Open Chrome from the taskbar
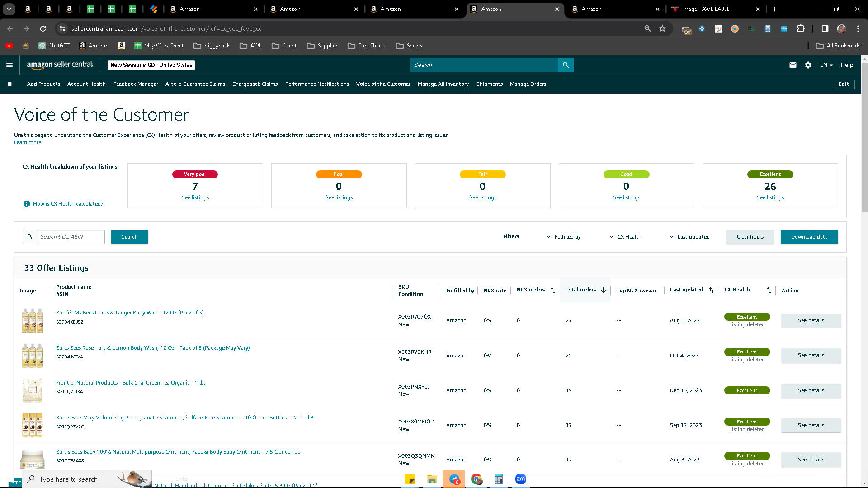Viewport: 868px width, 488px height. point(476,479)
